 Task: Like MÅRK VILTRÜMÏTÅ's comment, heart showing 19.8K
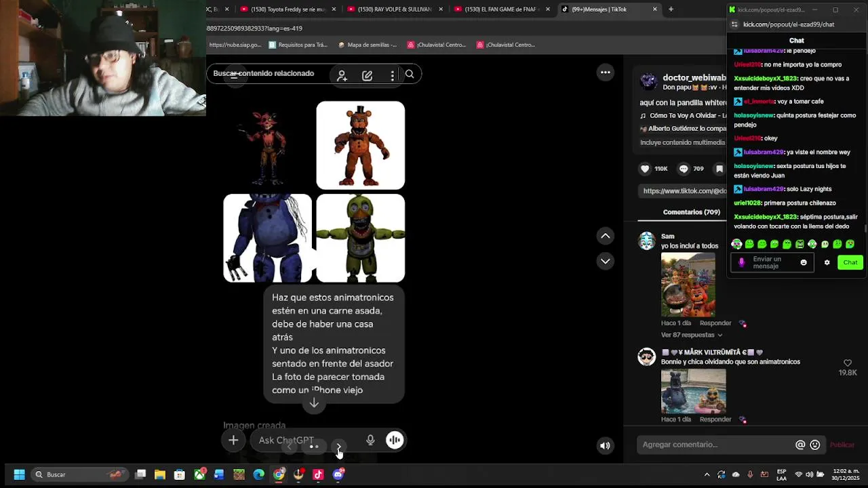click(x=848, y=363)
